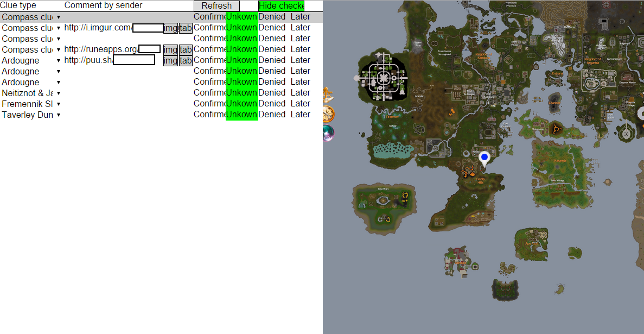Click the Clue type column header
Image resolution: width=644 pixels, height=334 pixels.
18,5
